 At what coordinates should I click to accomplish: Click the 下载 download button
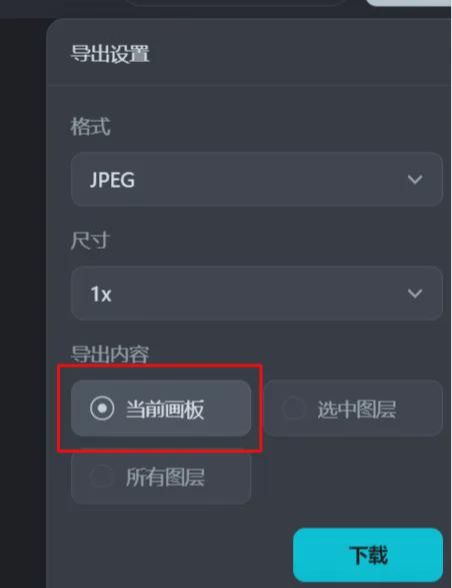368,555
